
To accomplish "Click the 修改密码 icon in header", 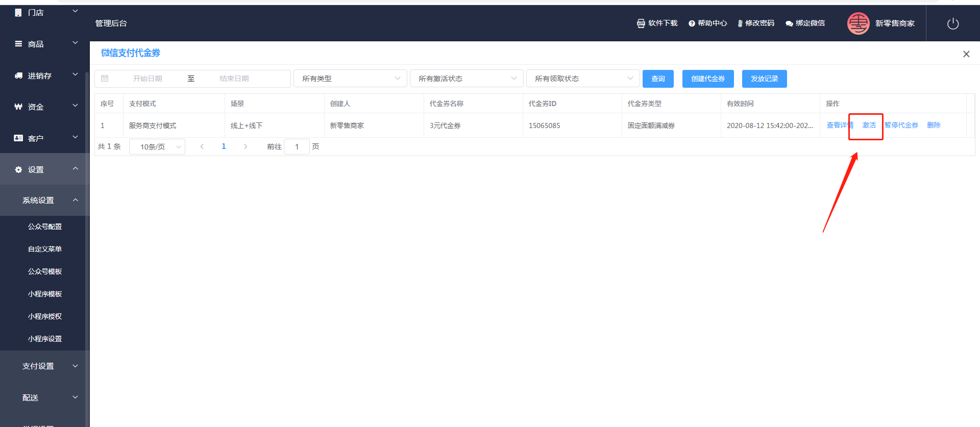I will click(740, 23).
